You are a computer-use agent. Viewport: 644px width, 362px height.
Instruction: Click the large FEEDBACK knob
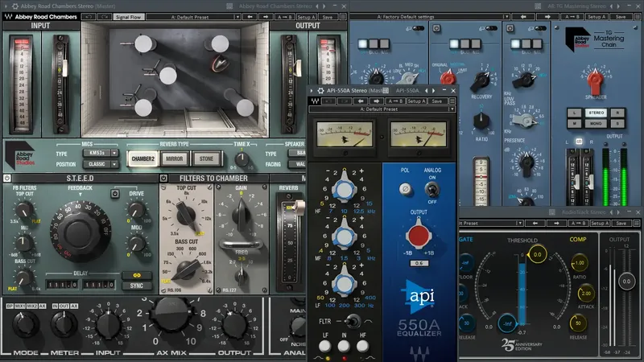(x=80, y=229)
